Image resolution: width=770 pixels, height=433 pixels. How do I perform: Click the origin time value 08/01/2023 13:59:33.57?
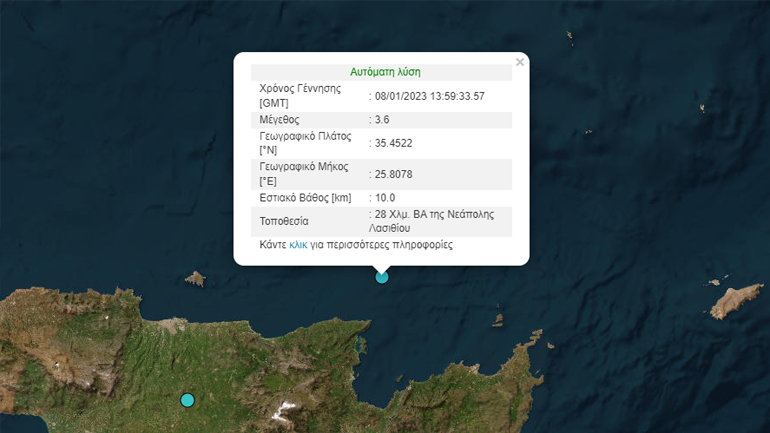(429, 96)
